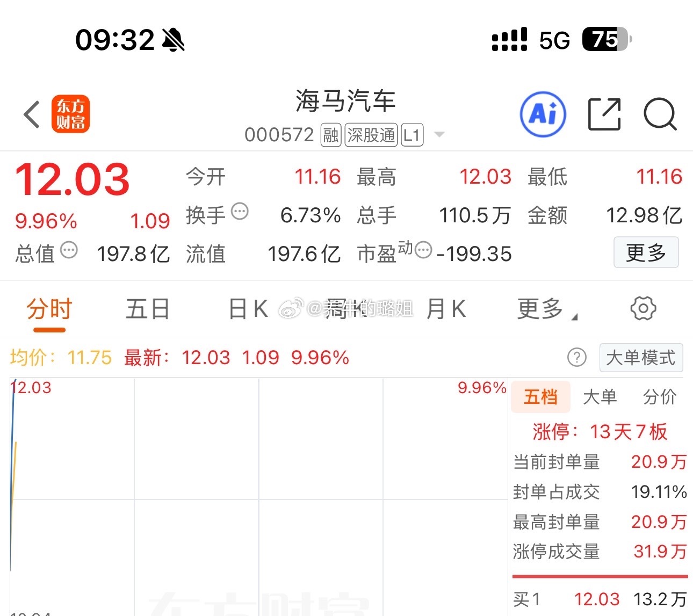Tap the question mark help icon
The width and height of the screenshot is (693, 616).
coord(577,358)
